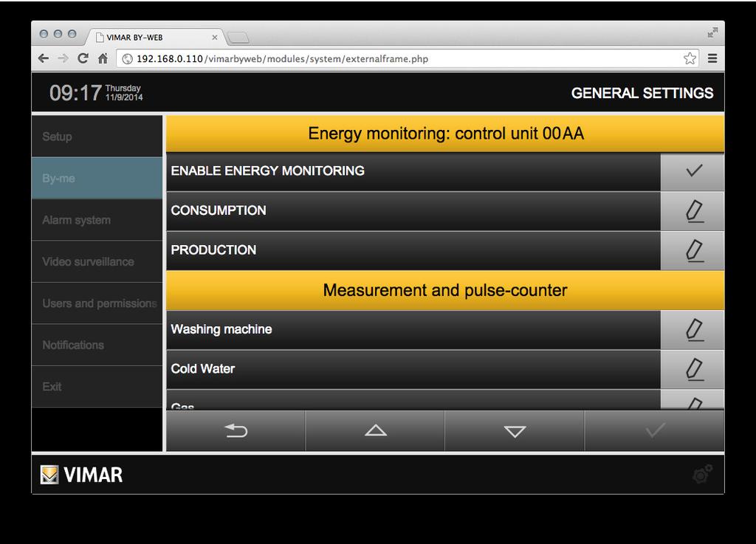The image size is (756, 544).
Task: Go back with the return arrow button
Action: 236,431
